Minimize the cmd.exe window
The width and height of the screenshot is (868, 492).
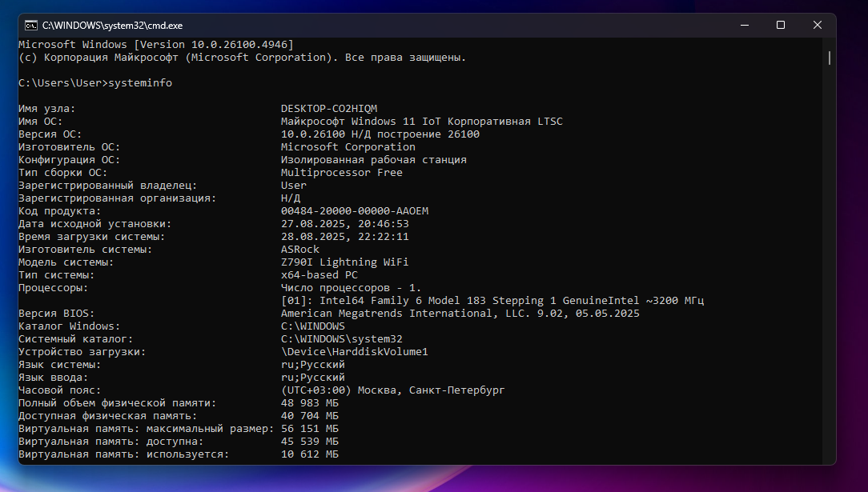(745, 26)
